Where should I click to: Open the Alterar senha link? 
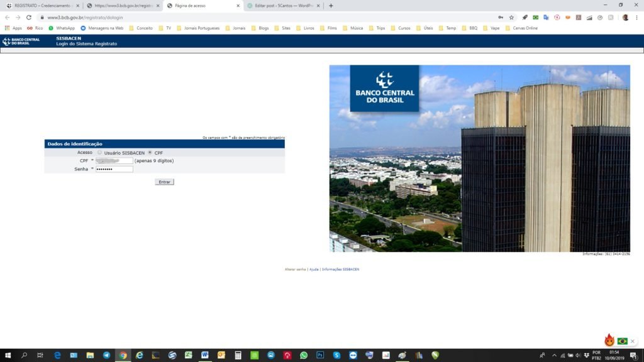click(x=296, y=269)
